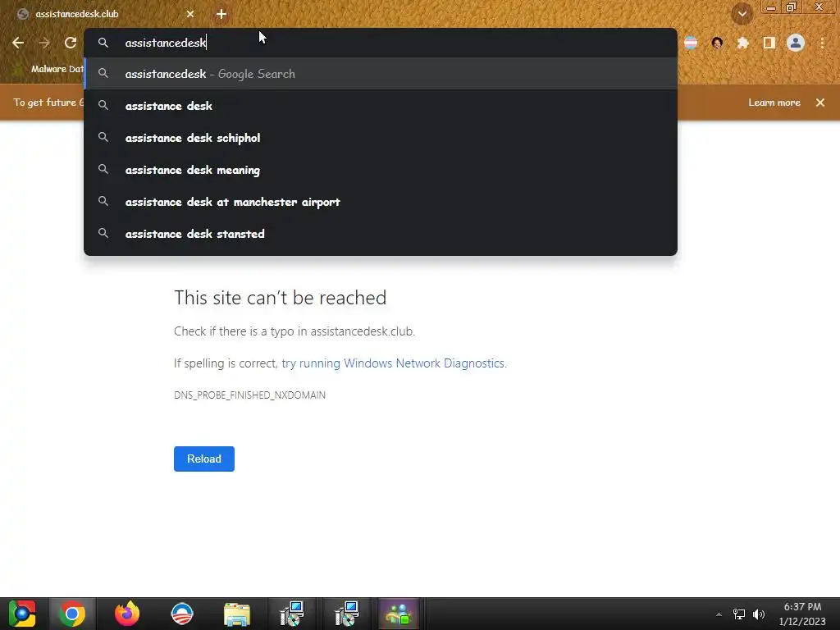840x630 pixels.
Task: Minimize the Chrome window
Action: (771, 7)
